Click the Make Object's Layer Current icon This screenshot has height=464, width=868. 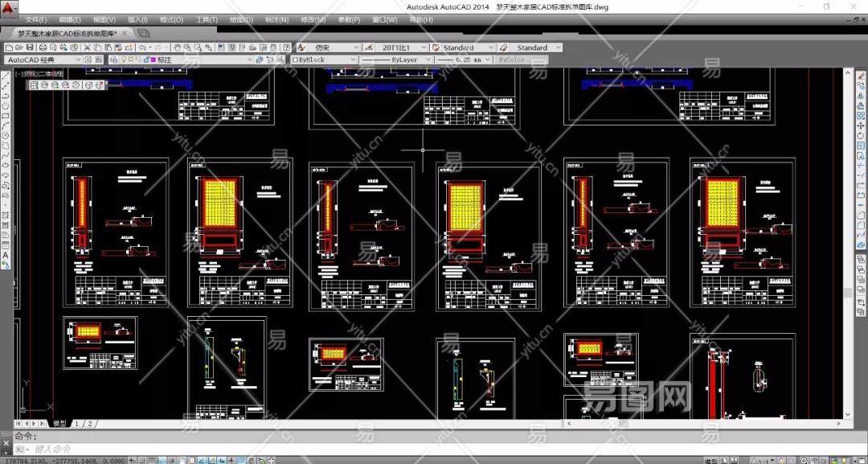(259, 60)
